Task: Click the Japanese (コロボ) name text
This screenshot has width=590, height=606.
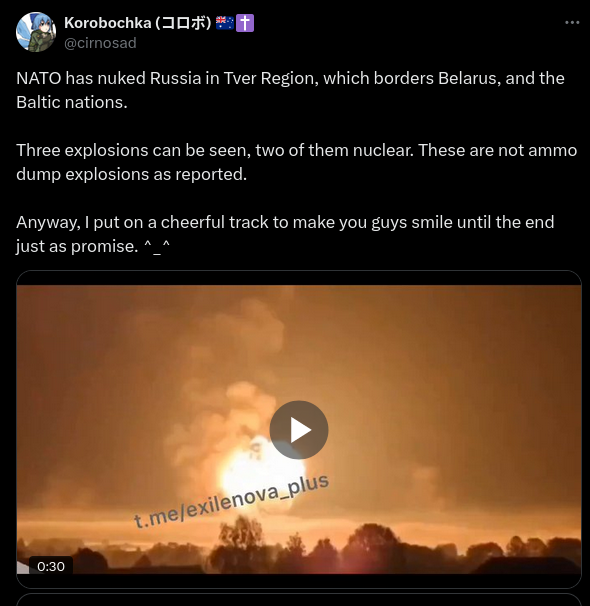Action: tap(184, 23)
